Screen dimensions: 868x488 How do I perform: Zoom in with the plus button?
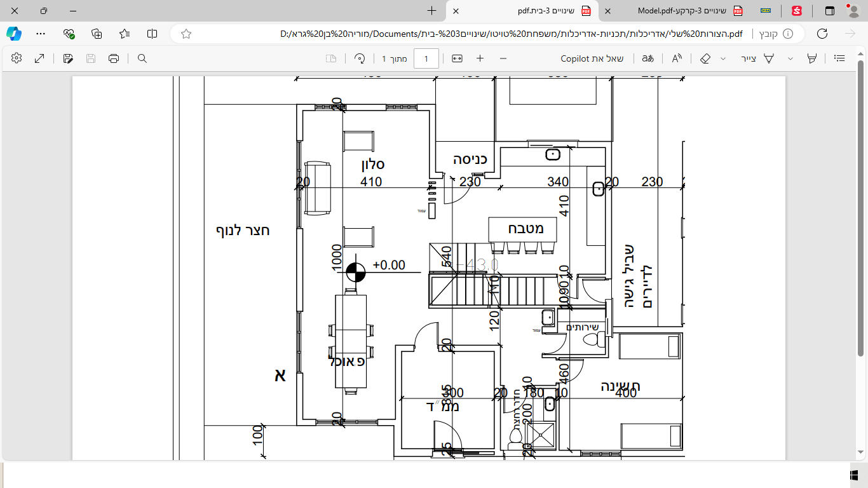[x=480, y=58]
